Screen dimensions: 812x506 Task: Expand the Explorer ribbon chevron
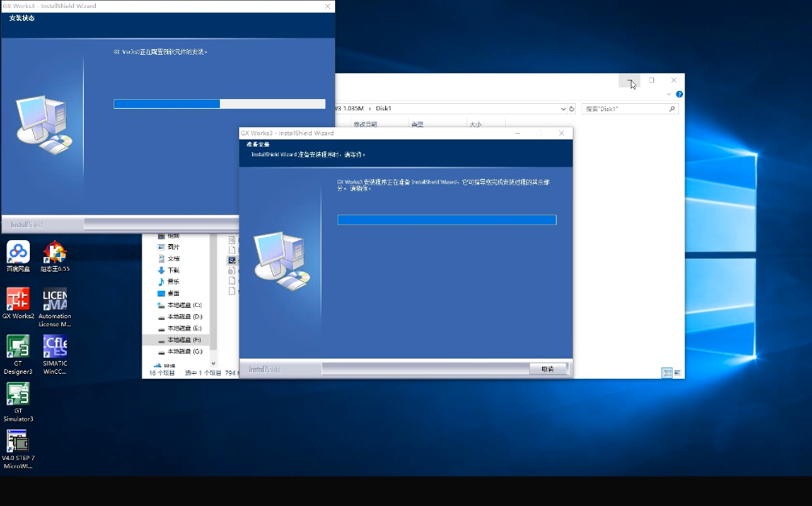tap(669, 94)
